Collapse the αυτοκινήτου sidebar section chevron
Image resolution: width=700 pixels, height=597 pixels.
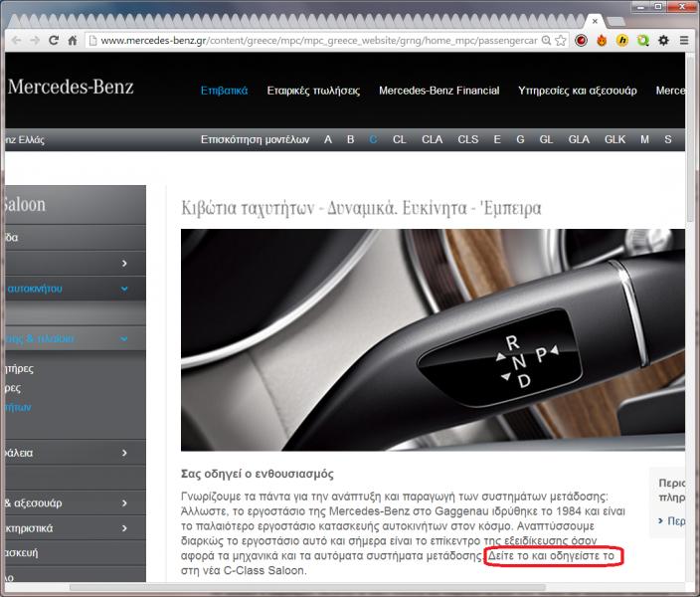pyautogui.click(x=124, y=289)
